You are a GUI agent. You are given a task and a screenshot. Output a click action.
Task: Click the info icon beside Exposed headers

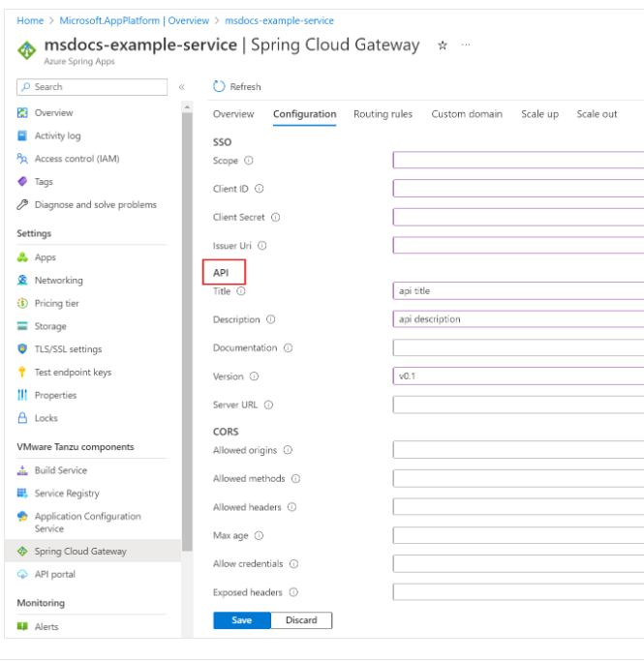coord(293,592)
